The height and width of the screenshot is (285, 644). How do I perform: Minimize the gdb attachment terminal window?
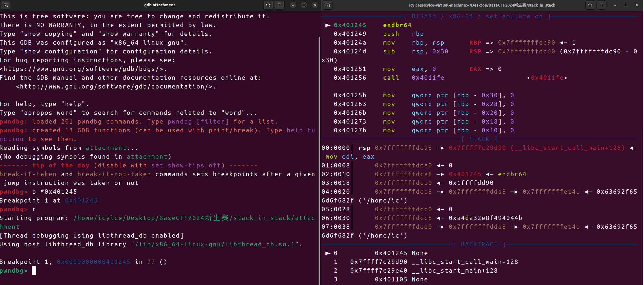click(x=293, y=5)
